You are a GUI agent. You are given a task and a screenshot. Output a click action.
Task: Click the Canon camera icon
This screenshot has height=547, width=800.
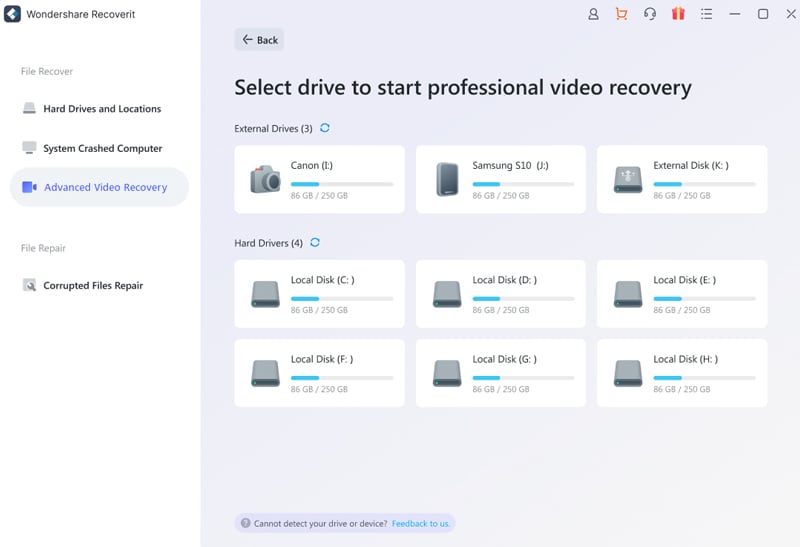[x=265, y=179]
